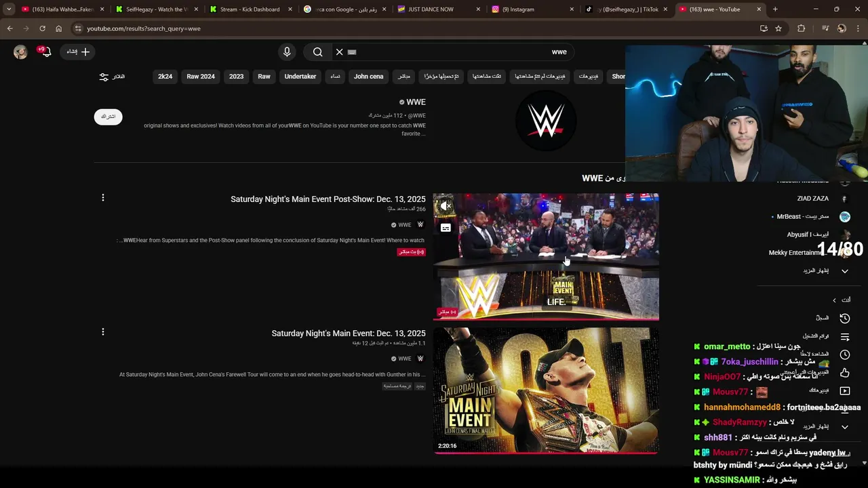The height and width of the screenshot is (488, 868).
Task: Switch to the JUST DANCE NOW tab
Action: click(438, 9)
